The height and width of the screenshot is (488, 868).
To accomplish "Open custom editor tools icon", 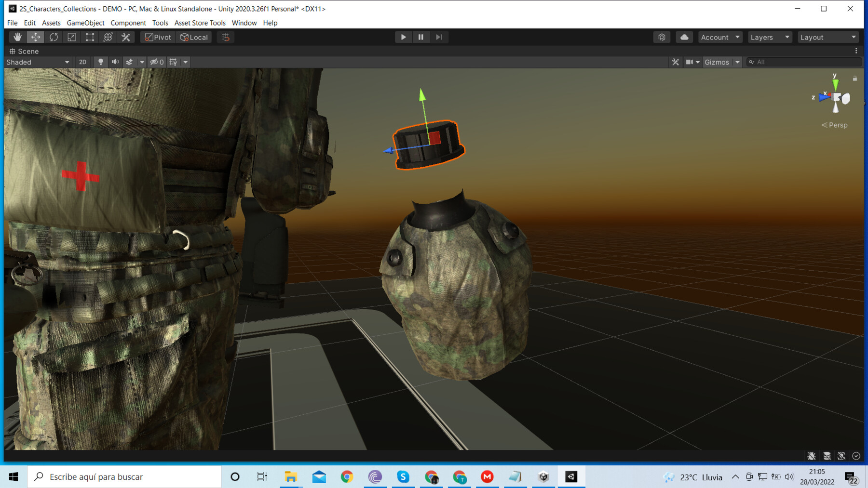I will (x=126, y=37).
